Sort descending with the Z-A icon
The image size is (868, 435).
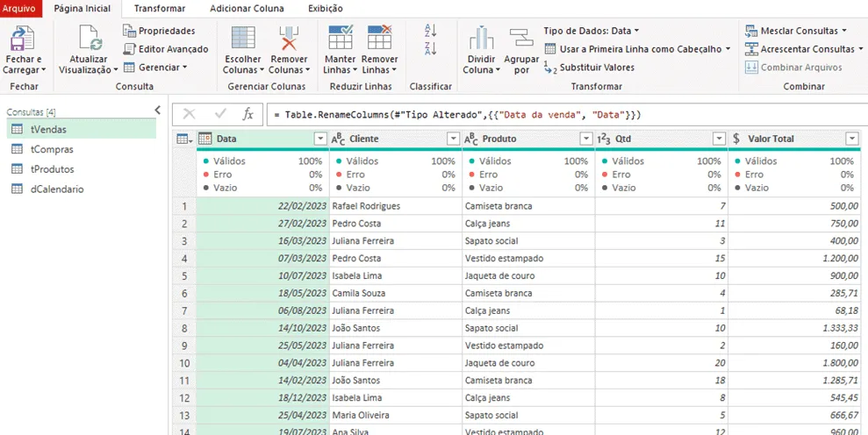click(431, 48)
